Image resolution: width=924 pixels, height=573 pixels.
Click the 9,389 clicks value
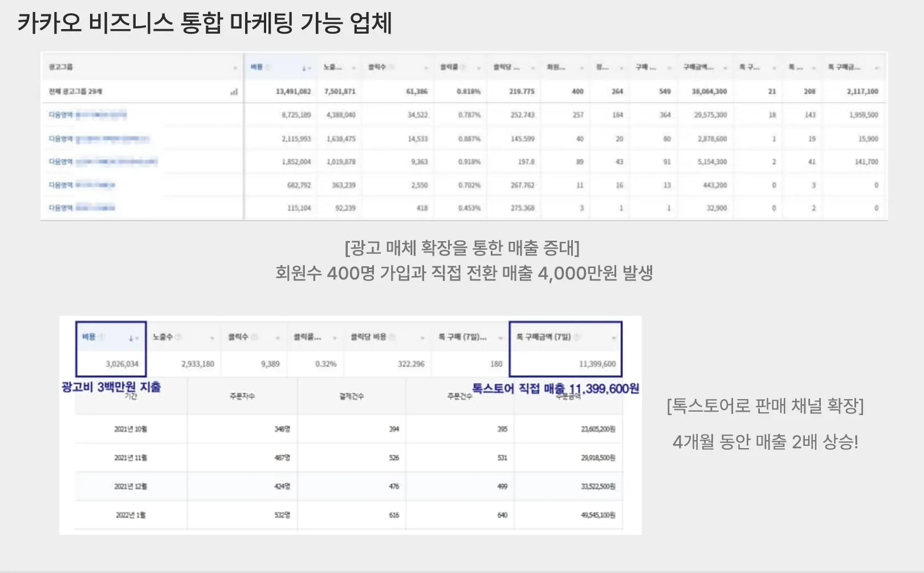coord(270,364)
